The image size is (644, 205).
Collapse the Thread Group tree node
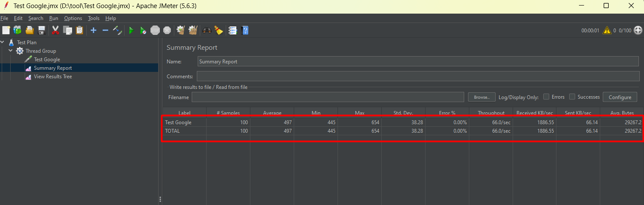pyautogui.click(x=11, y=51)
